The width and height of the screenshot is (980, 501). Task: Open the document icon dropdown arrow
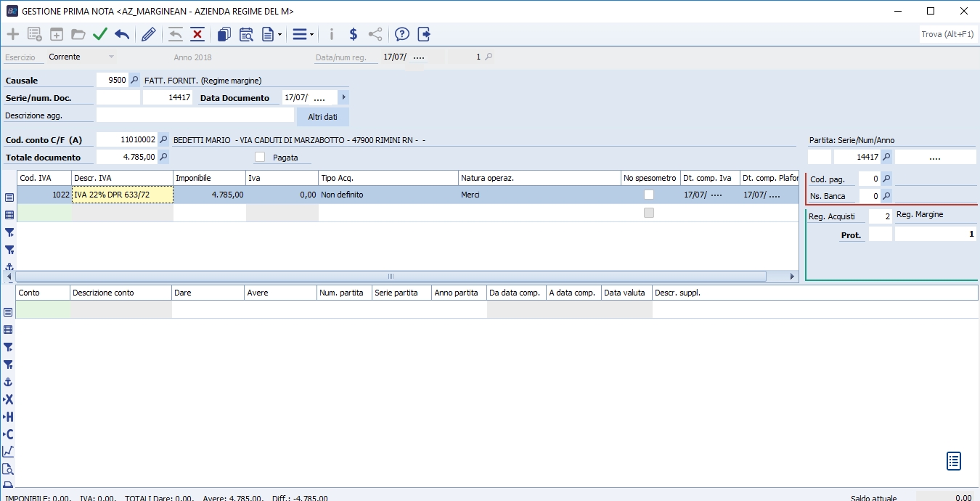(280, 35)
